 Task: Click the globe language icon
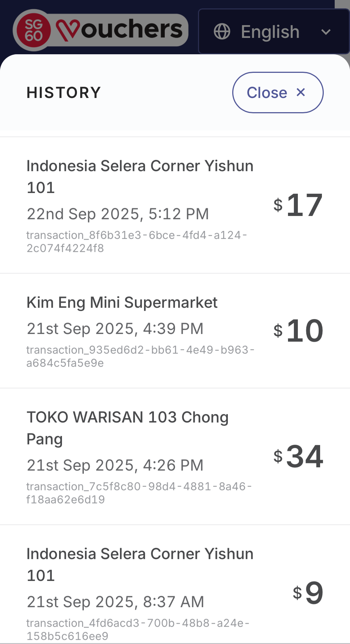coord(222,31)
